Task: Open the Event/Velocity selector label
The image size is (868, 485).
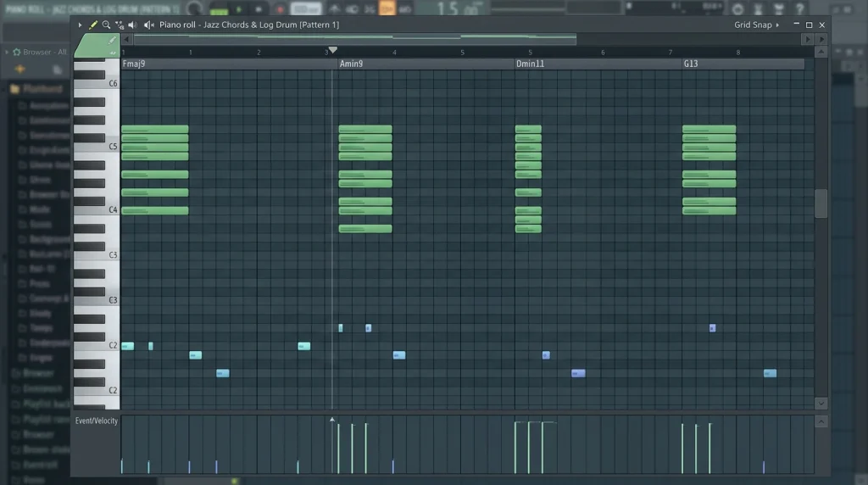Action: [97, 421]
